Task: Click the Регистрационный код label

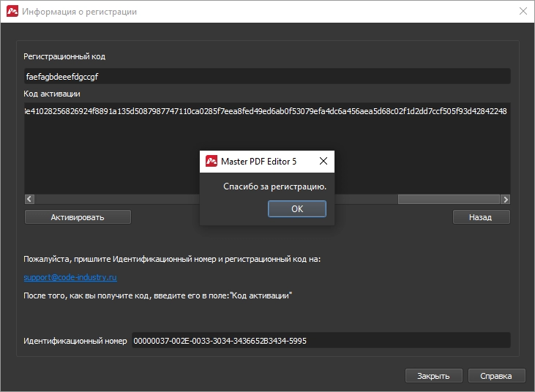Action: (64, 56)
